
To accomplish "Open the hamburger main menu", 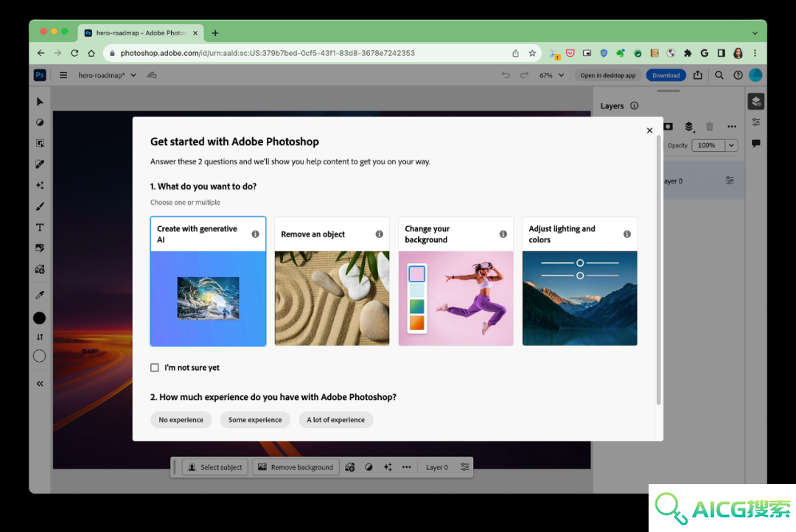I will [x=63, y=75].
